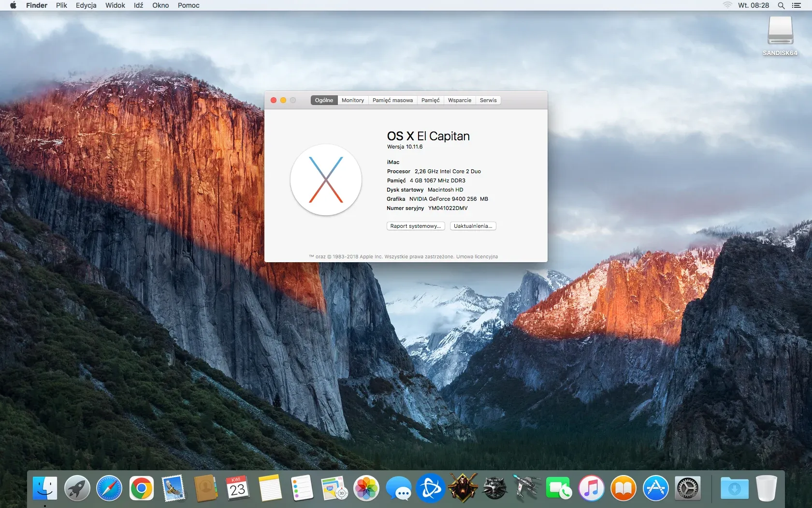Open Mail stamp icon in Dock
Viewport: 812px width, 508px height.
pos(174,488)
